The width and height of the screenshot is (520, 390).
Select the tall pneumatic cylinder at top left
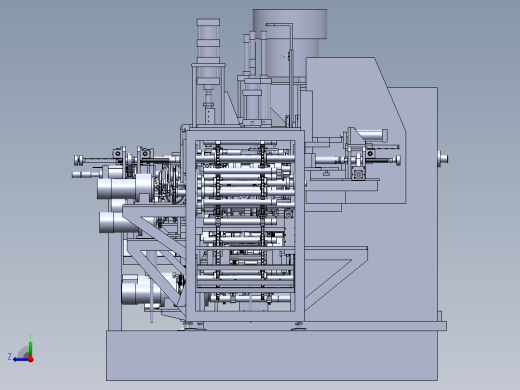(208, 53)
